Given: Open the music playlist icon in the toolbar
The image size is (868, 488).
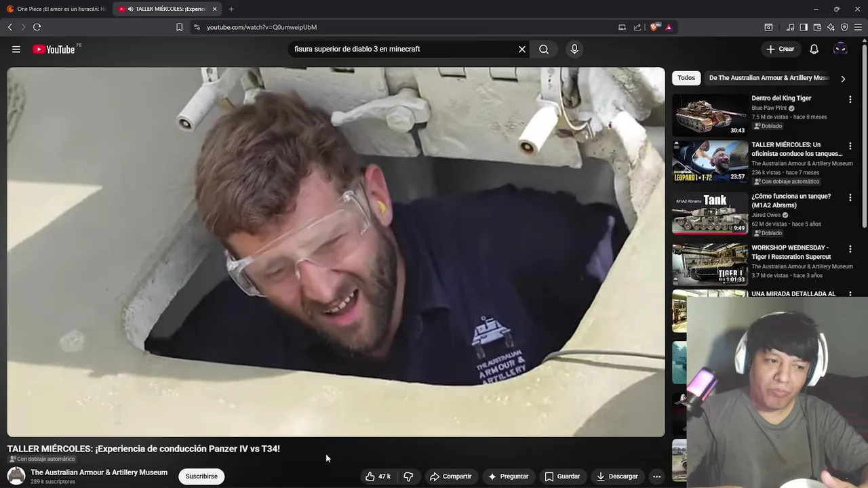Looking at the screenshot, I should [x=790, y=27].
